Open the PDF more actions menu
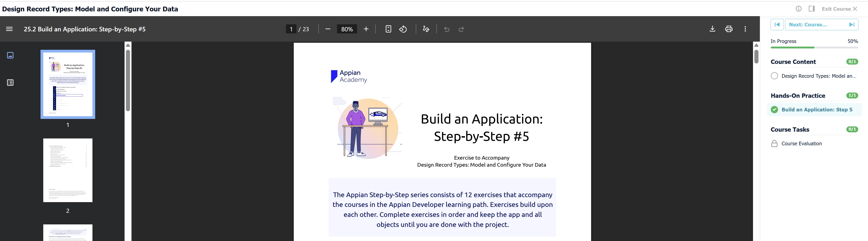Image resolution: width=868 pixels, height=241 pixels. [745, 29]
